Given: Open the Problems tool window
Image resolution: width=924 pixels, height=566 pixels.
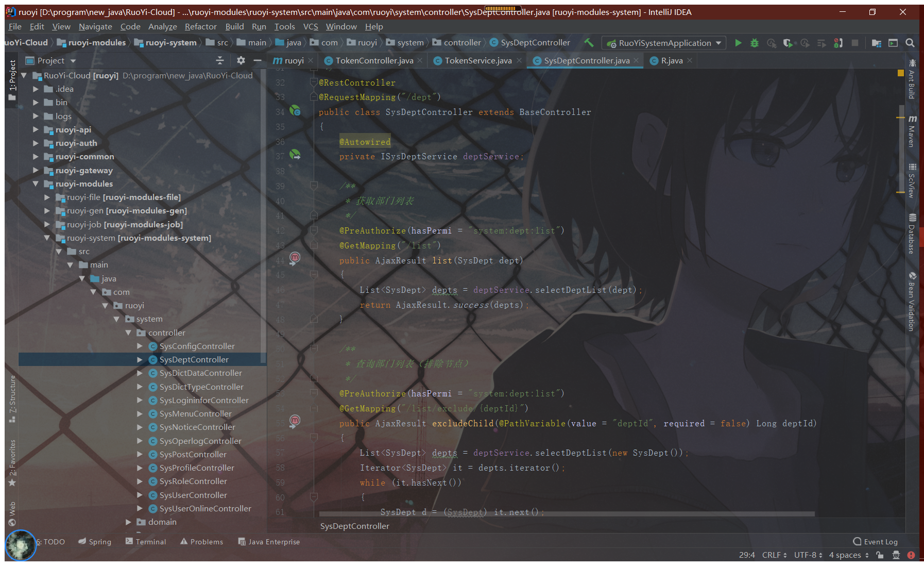Looking at the screenshot, I should click(201, 541).
